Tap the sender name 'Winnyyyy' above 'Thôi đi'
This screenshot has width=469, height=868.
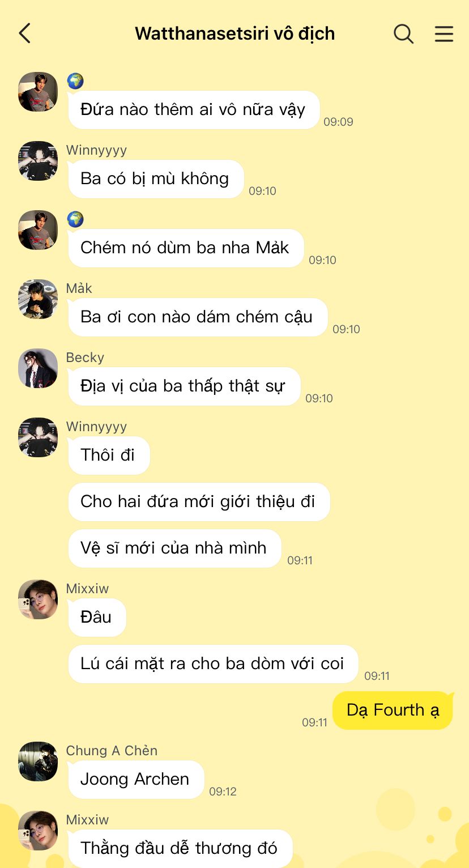(96, 427)
